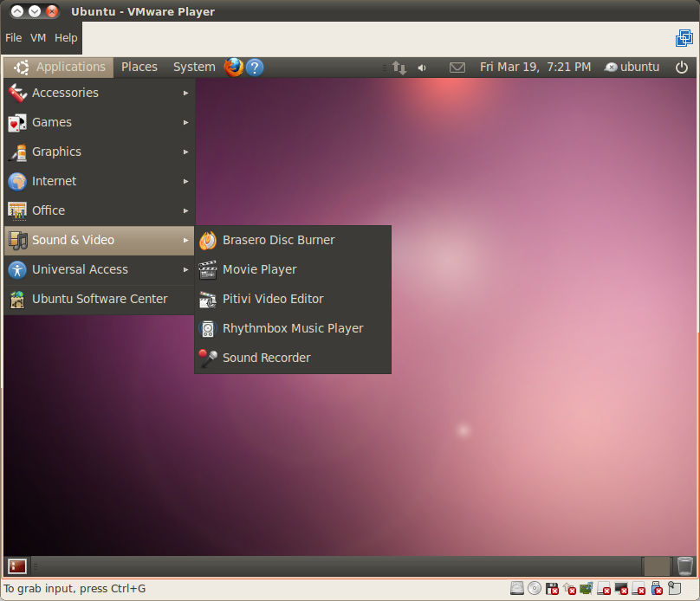Click VMware CD/DVD drive status icon
Image resolution: width=700 pixels, height=601 pixels.
pyautogui.click(x=535, y=589)
